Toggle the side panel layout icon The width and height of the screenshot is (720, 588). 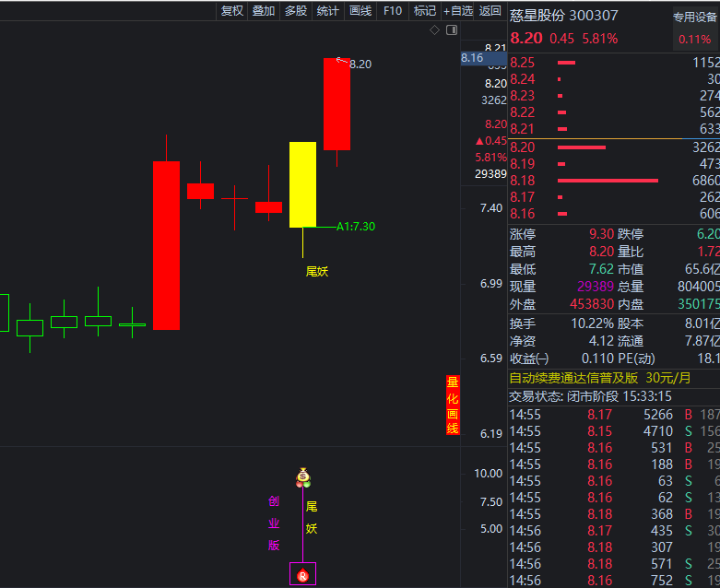click(452, 30)
